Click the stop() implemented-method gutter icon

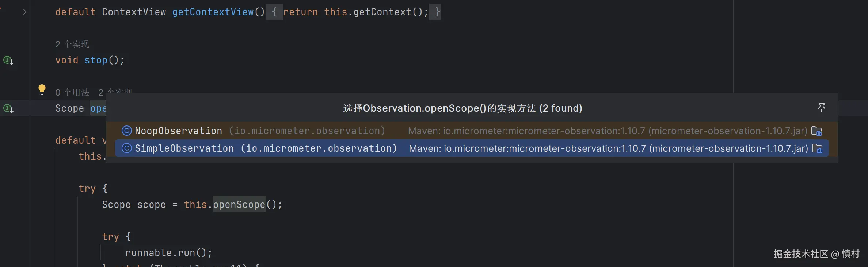pyautogui.click(x=8, y=60)
